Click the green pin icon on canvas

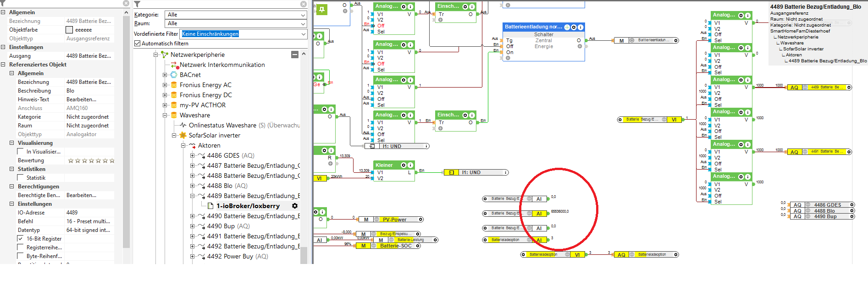coord(321,10)
